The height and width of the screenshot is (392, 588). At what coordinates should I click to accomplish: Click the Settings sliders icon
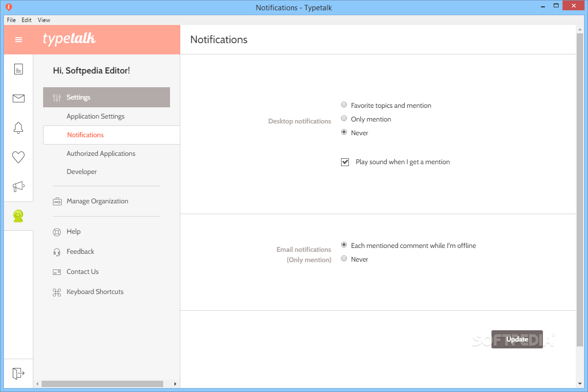pos(57,98)
